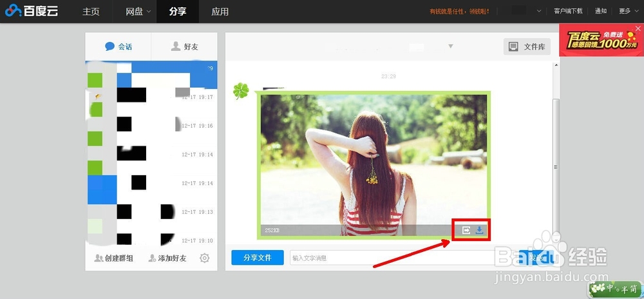
Task: Switch to the 应用 tab
Action: (x=220, y=12)
